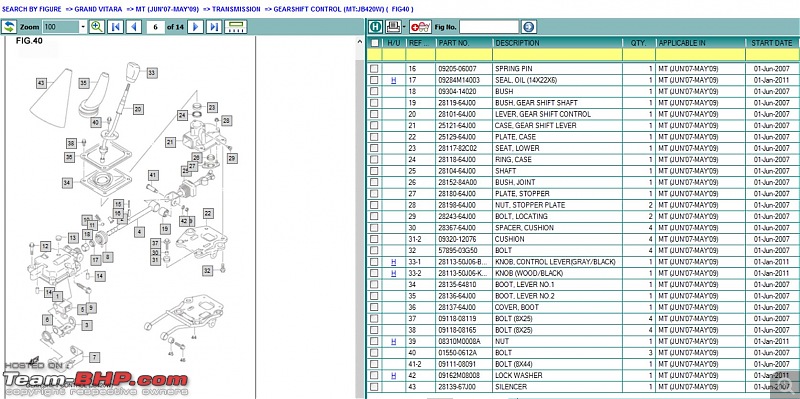Screen dimensions: 800x399
Task: Select callout 7 in the diagram
Action: click(94, 357)
